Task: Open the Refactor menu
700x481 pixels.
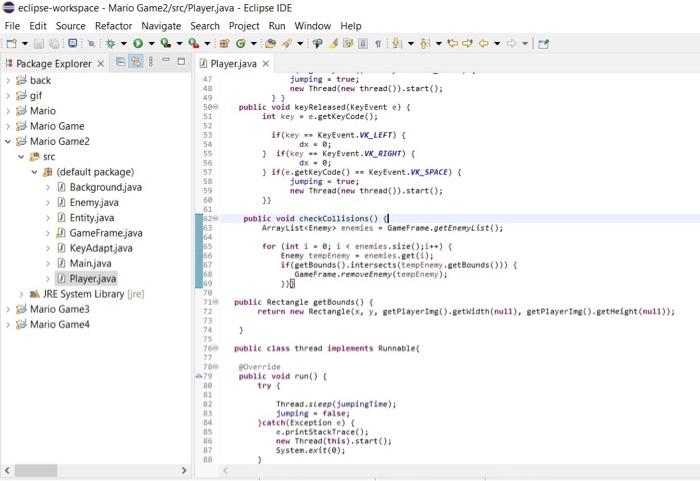Action: [113, 26]
